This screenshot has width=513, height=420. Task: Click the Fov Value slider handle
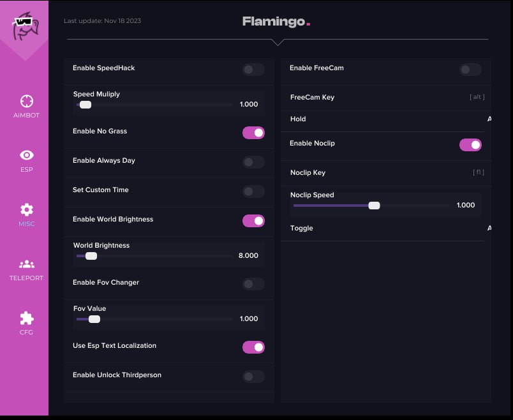click(x=94, y=319)
